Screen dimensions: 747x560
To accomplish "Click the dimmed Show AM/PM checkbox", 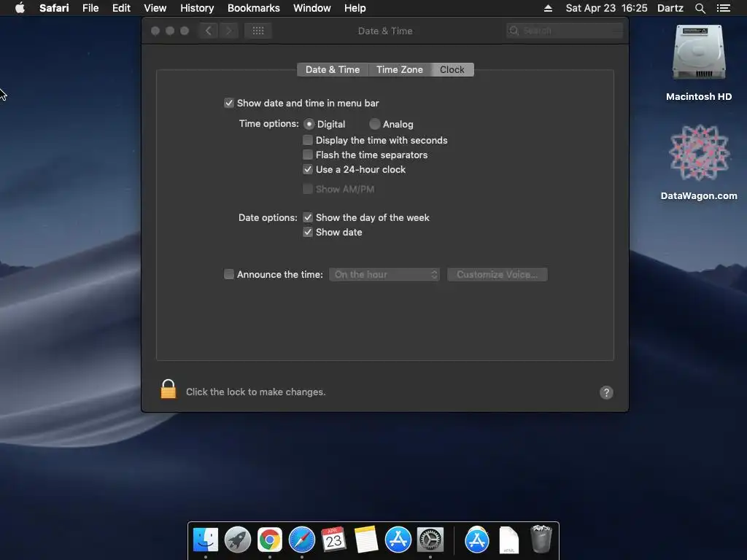I will click(308, 189).
